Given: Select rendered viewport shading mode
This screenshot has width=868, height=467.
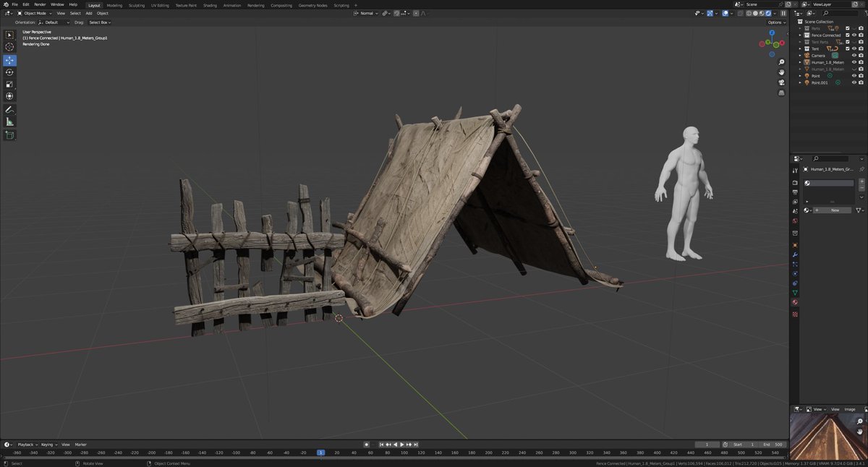Looking at the screenshot, I should point(767,13).
